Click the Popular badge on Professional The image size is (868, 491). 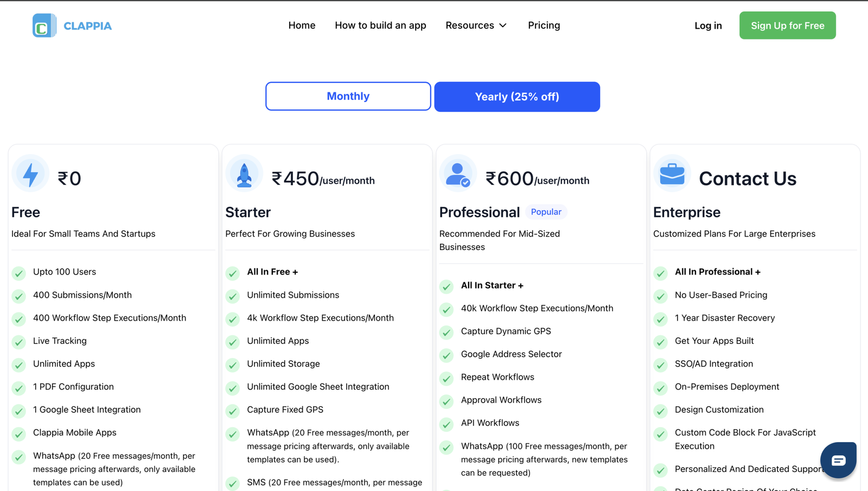(546, 212)
